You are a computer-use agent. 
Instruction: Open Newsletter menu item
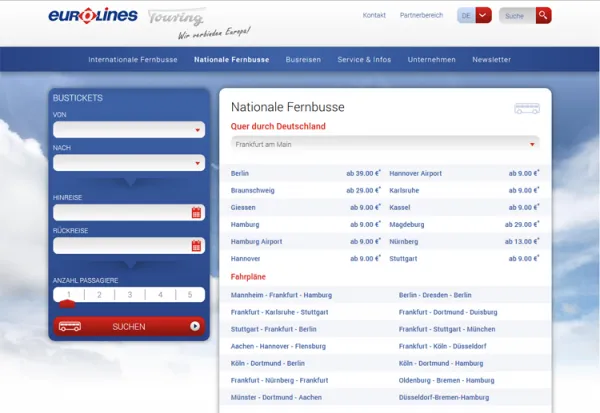click(x=491, y=60)
